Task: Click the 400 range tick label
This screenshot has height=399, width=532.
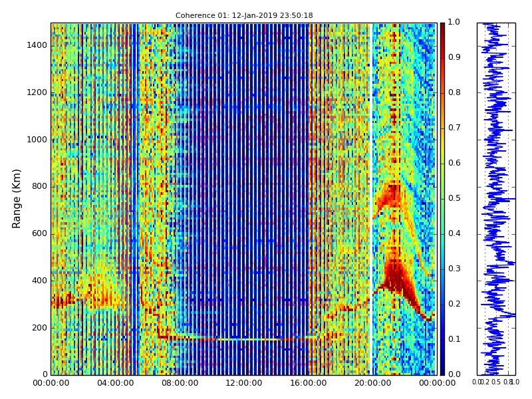Action: (x=40, y=281)
